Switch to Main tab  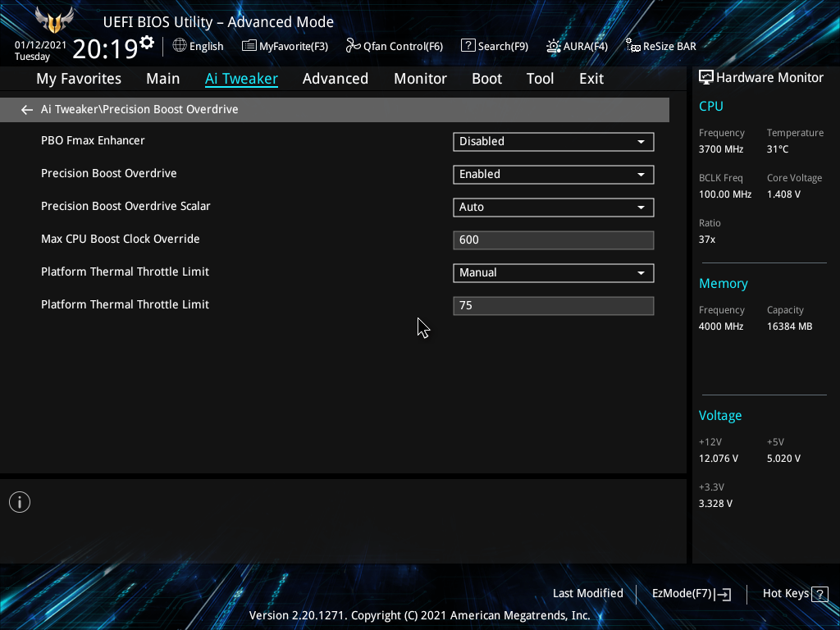pyautogui.click(x=163, y=79)
